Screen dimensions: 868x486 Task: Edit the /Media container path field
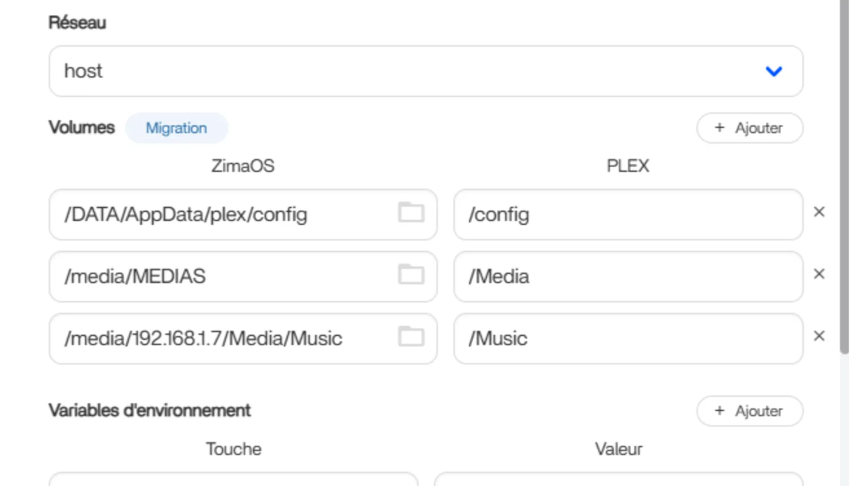tap(628, 277)
